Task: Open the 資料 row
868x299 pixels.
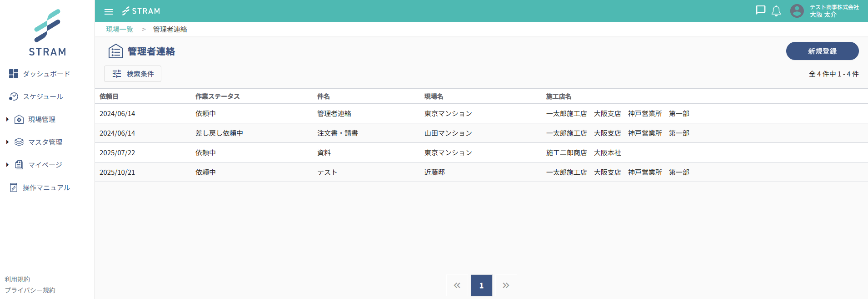Action: (481, 152)
